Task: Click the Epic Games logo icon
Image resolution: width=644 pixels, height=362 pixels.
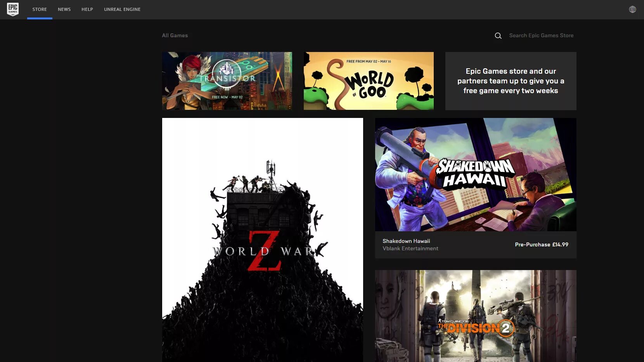Action: click(13, 9)
